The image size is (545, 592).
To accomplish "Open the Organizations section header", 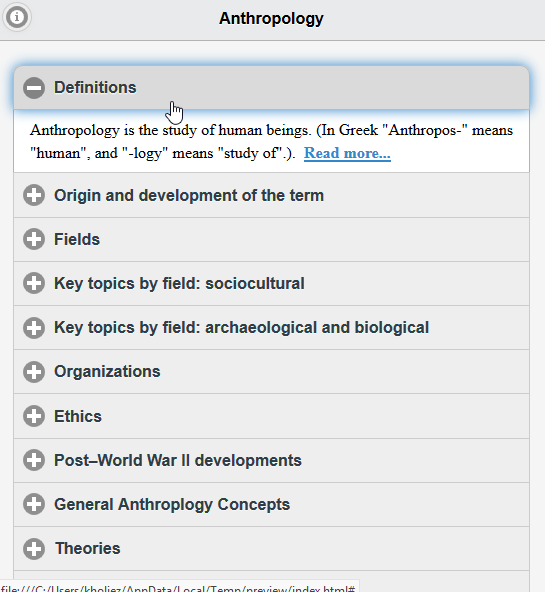I will click(271, 372).
